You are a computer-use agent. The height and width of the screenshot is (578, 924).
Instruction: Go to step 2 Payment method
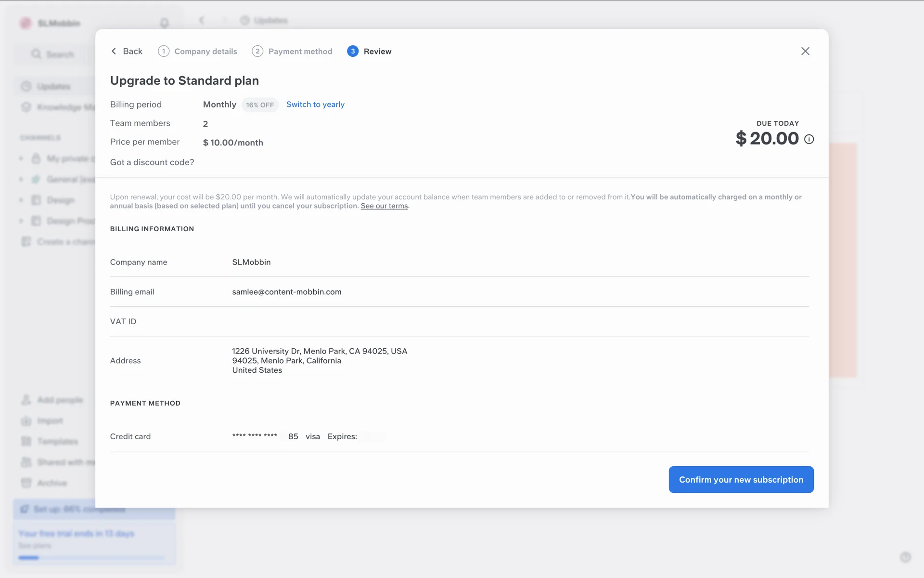pyautogui.click(x=292, y=51)
